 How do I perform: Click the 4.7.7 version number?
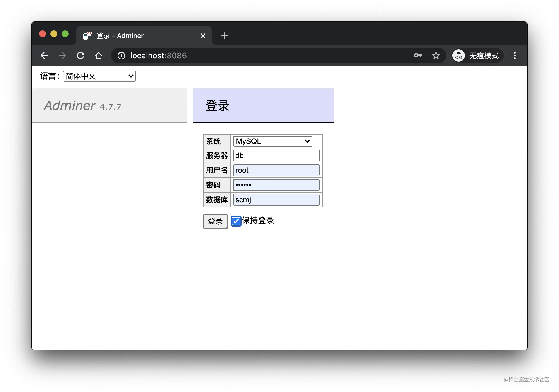coord(111,107)
